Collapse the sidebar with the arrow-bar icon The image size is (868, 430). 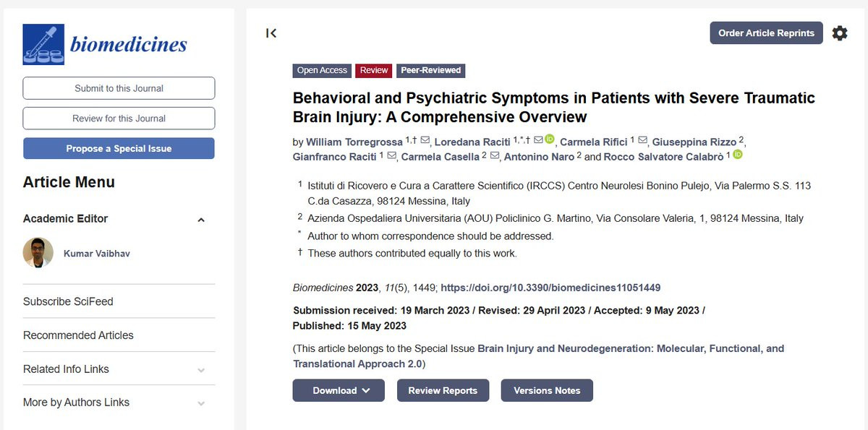(271, 33)
